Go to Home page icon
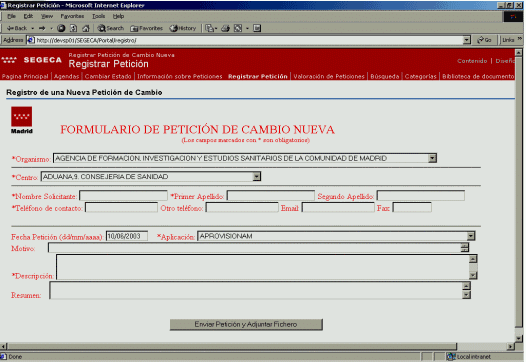Screen dimensions: 526x362 [x=86, y=28]
